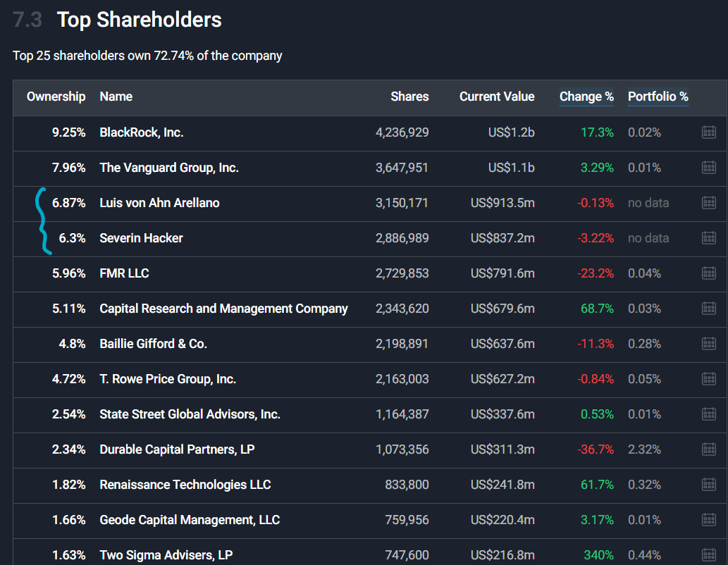Click the 4,236,929 shares value
The height and width of the screenshot is (565, 728).
(402, 132)
